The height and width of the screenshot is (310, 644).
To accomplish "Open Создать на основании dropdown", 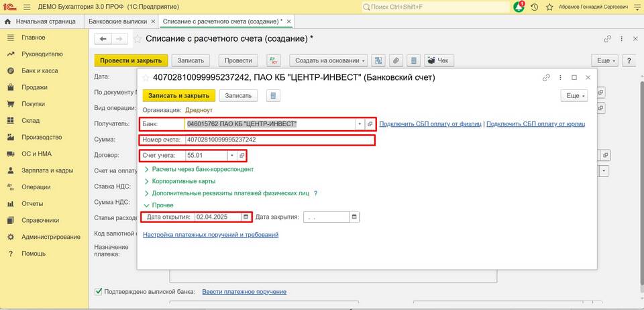I will coord(331,60).
